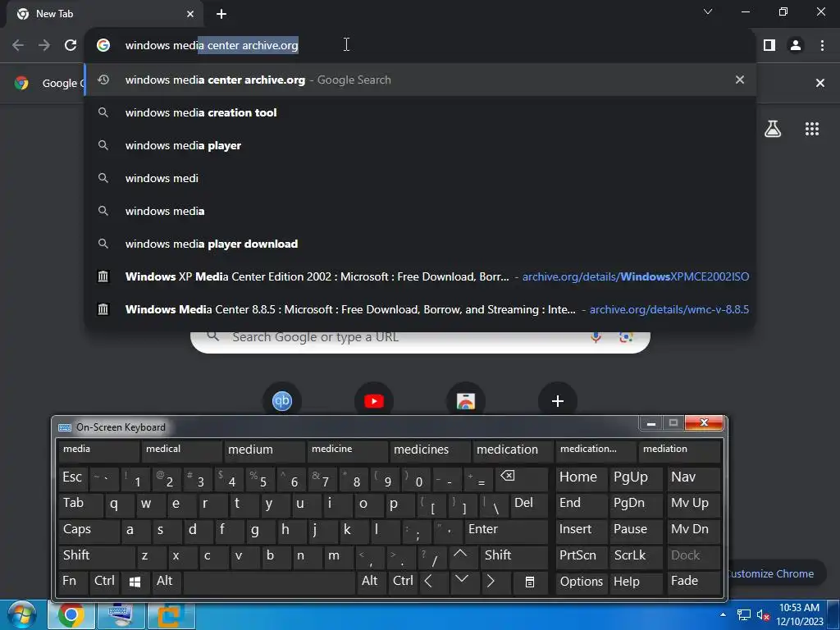Click the left arrow key on keyboard

tap(433, 582)
